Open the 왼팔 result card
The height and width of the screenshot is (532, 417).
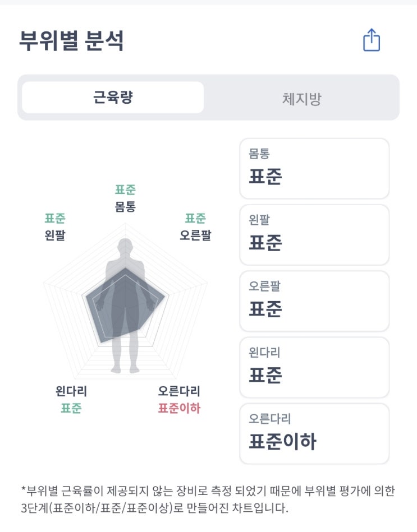pyautogui.click(x=314, y=235)
